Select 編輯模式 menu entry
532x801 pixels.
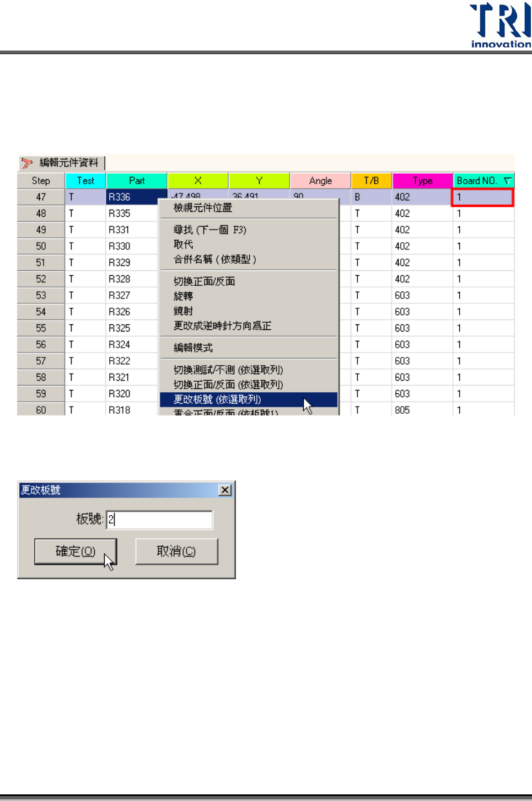(193, 348)
